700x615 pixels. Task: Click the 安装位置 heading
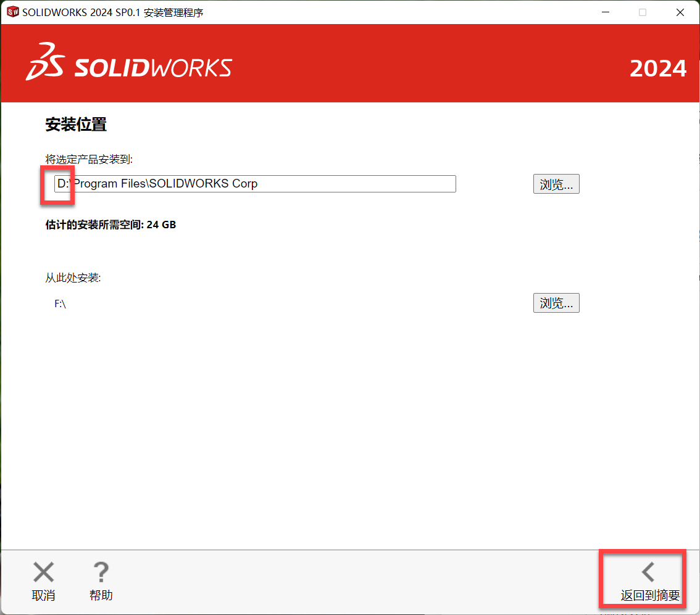point(76,125)
